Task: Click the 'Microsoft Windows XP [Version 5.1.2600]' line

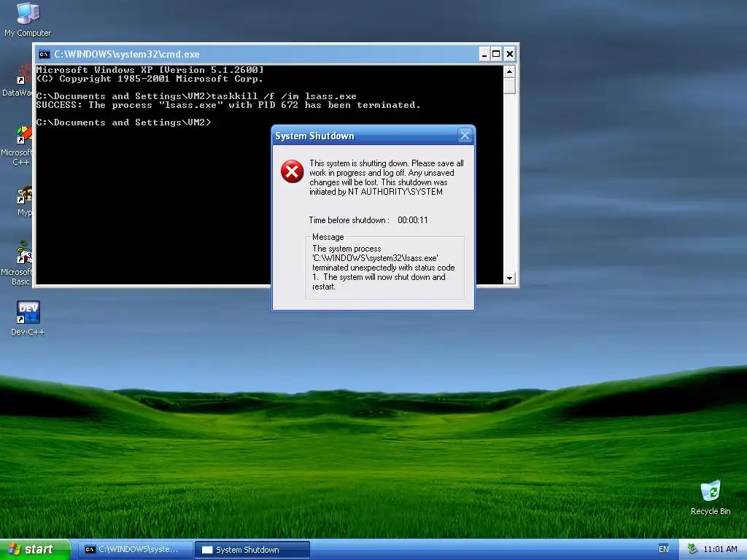Action: 150,70
